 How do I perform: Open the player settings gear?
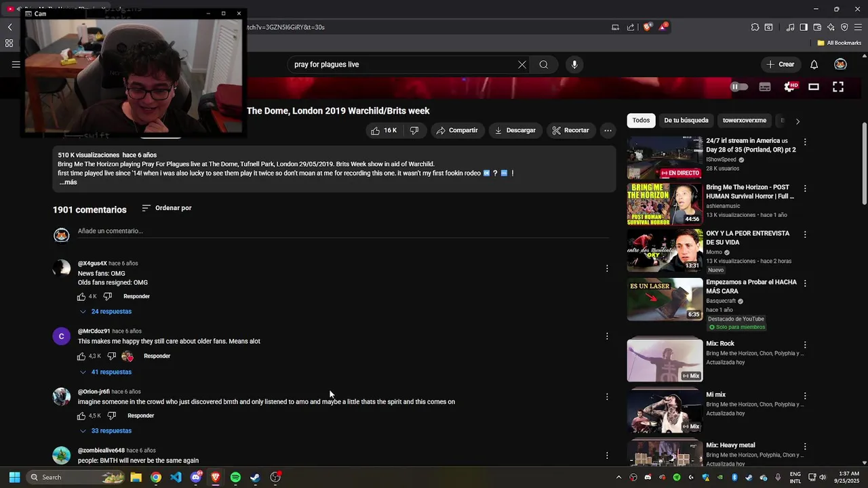tap(789, 87)
